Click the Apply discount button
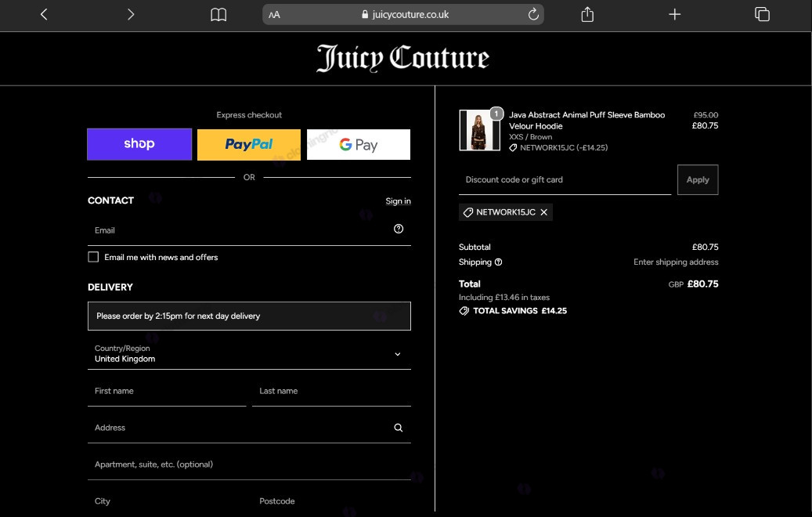The height and width of the screenshot is (517, 812). point(698,179)
